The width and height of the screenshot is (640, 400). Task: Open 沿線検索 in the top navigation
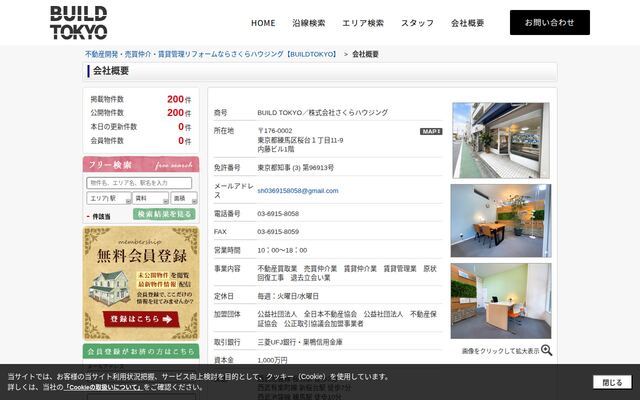coord(309,23)
